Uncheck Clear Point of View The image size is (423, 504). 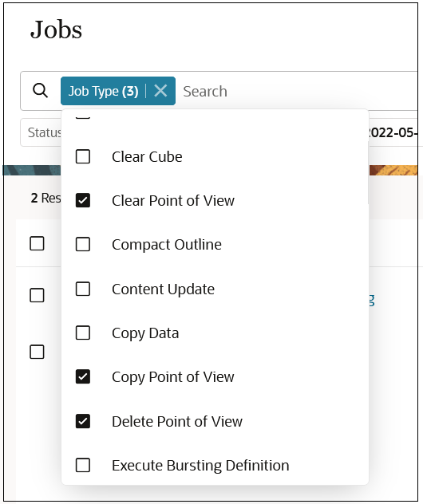(x=83, y=201)
